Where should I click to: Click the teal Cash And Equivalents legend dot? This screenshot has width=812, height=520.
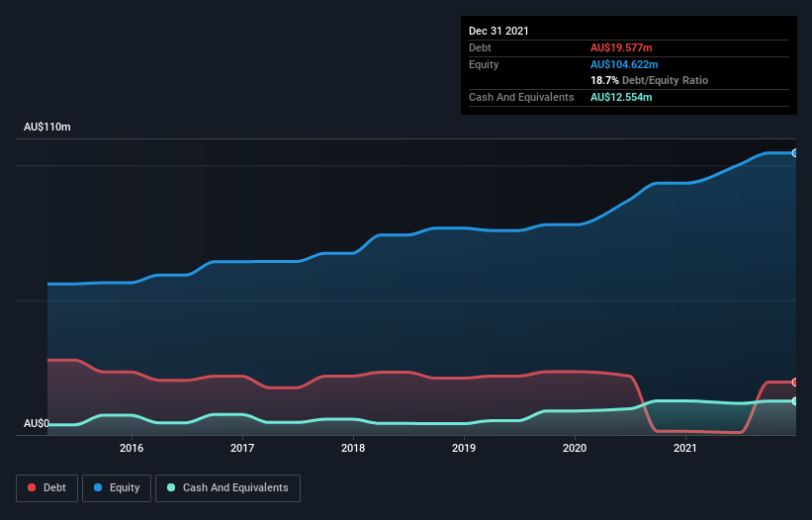(171, 487)
